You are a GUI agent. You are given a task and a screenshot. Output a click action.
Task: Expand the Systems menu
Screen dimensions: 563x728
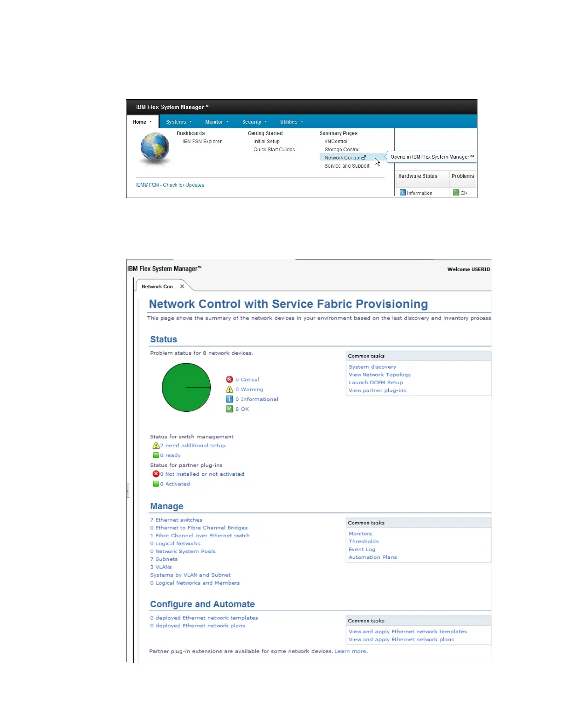pyautogui.click(x=179, y=122)
